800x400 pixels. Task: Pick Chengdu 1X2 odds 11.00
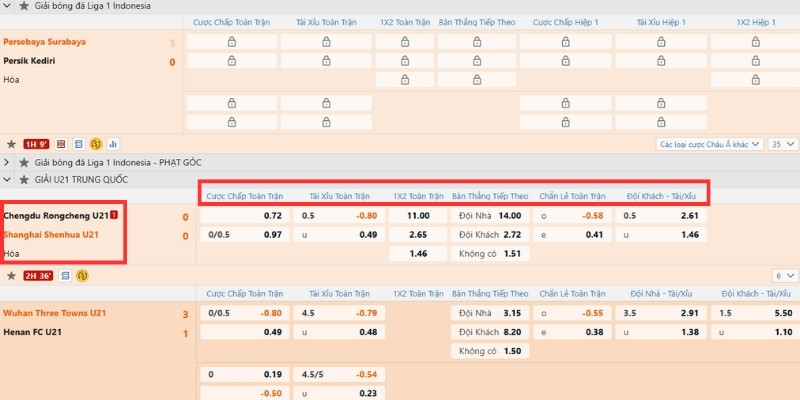418,216
